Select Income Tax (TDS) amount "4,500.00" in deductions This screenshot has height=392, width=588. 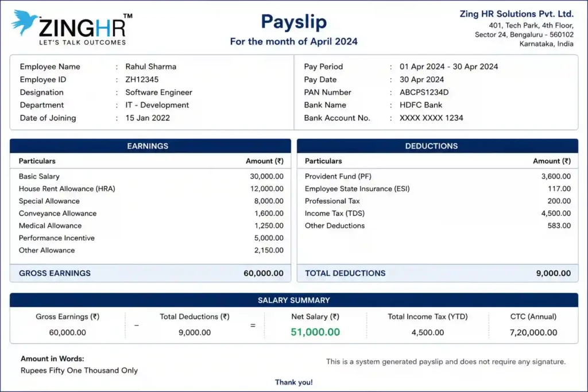click(556, 214)
